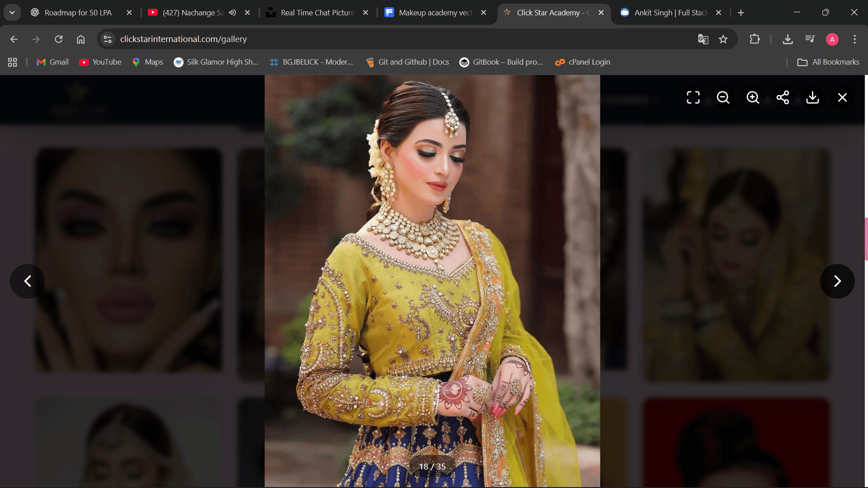The width and height of the screenshot is (868, 488).
Task: Open a new browser tab
Action: click(741, 13)
